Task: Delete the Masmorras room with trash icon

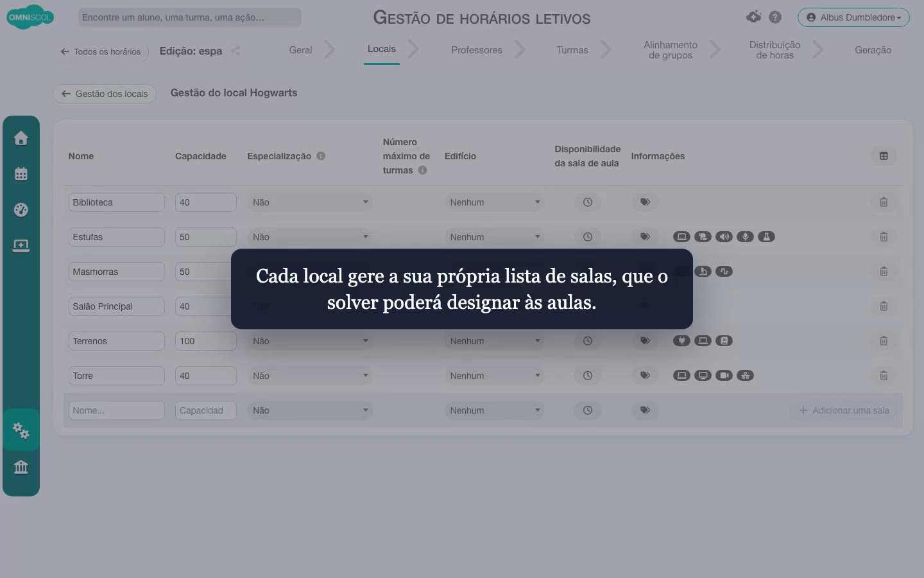Action: coord(884,272)
